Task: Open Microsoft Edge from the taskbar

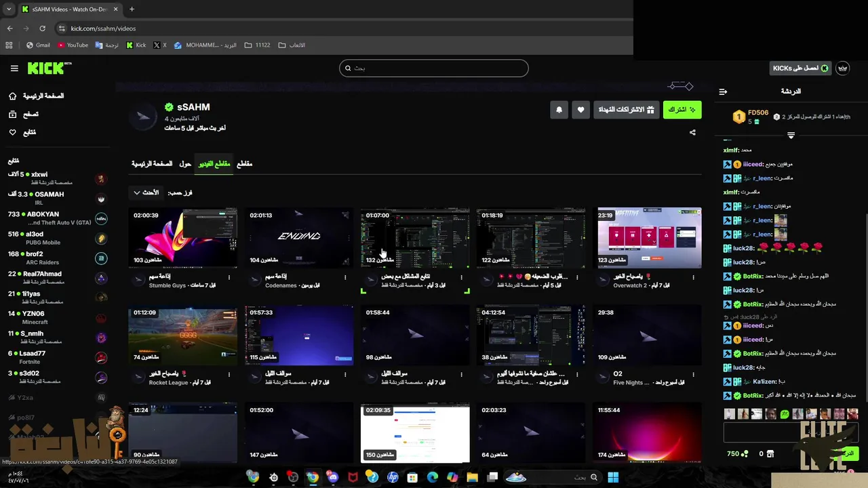Action: point(432,477)
